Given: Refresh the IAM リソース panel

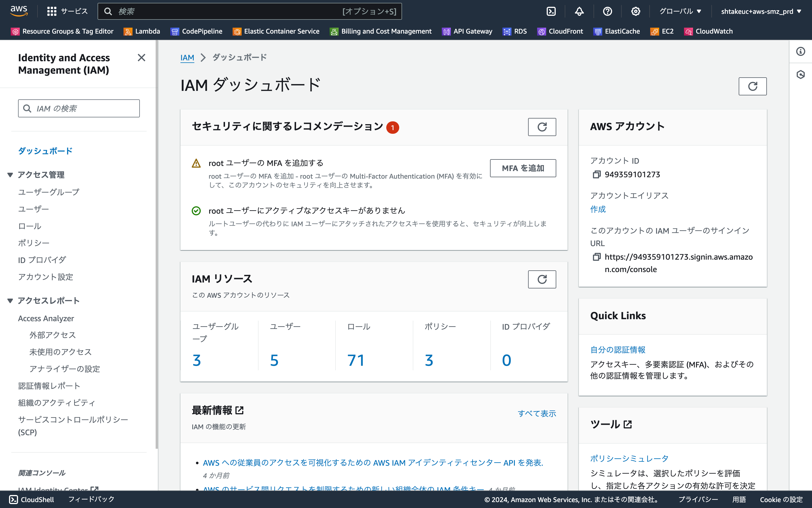Looking at the screenshot, I should coord(542,279).
